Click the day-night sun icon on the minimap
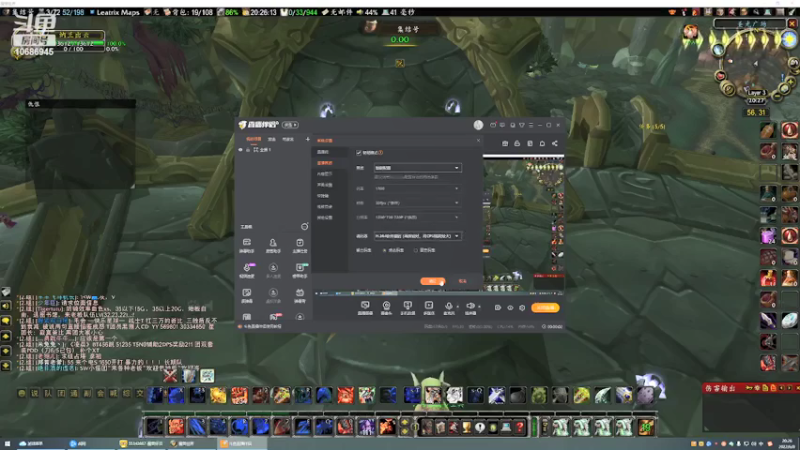The height and width of the screenshot is (450, 800). [789, 39]
